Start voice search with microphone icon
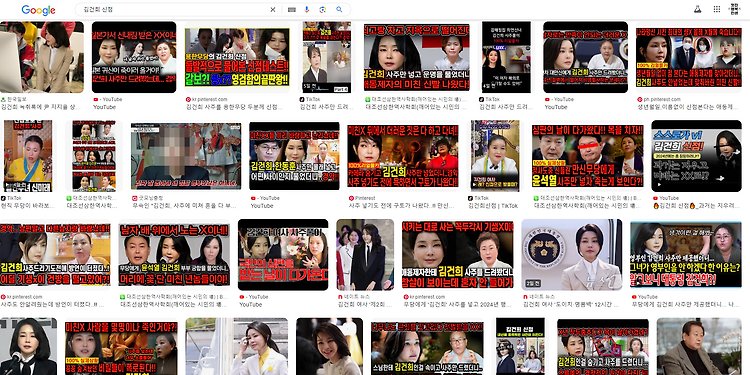750x375 pixels. [x=307, y=10]
